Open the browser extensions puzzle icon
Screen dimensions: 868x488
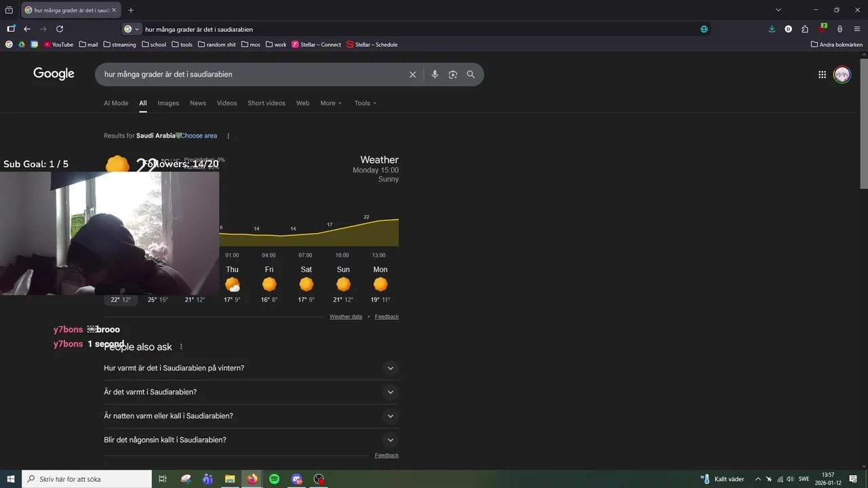pyautogui.click(x=805, y=29)
